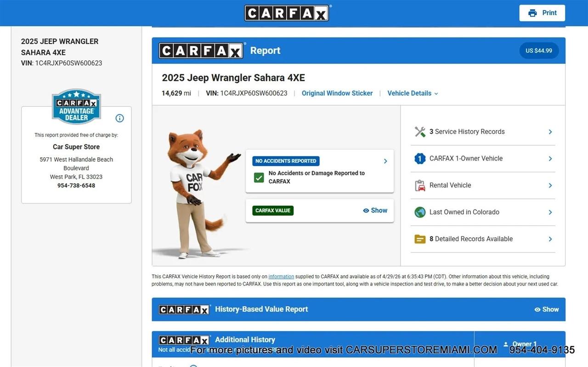This screenshot has height=367, width=588.
Task: Click the wrench Service History icon
Action: (x=420, y=132)
